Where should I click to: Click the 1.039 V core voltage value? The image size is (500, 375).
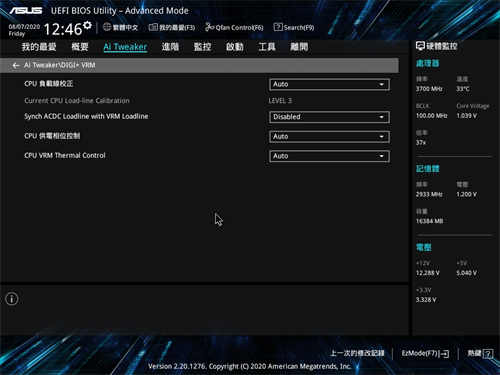point(467,116)
